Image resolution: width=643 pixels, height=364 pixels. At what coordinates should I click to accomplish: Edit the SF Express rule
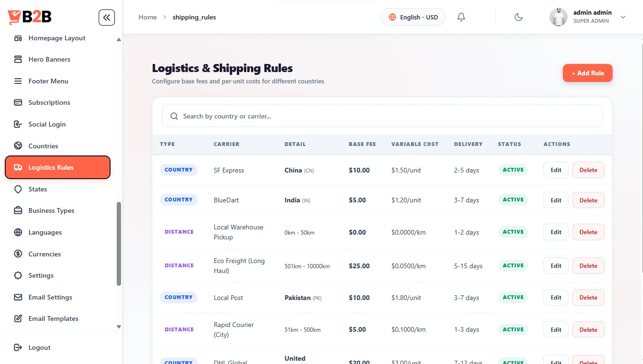pos(556,170)
